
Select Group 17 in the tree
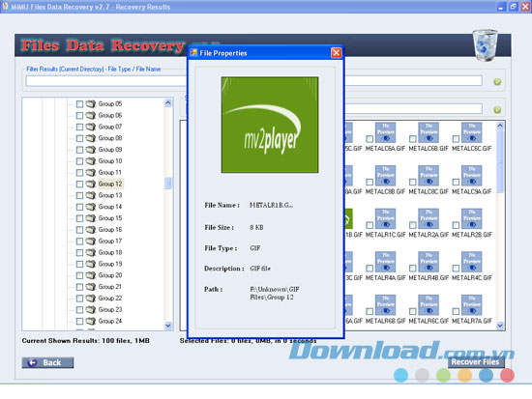tap(110, 241)
